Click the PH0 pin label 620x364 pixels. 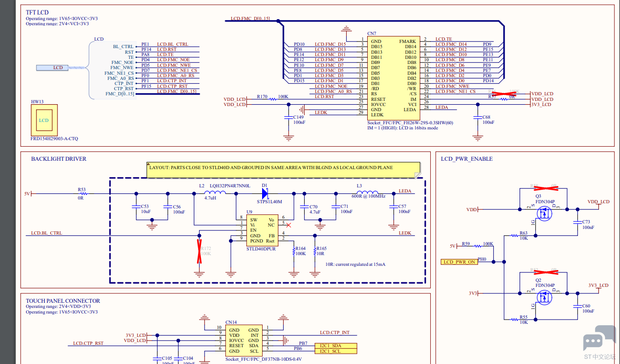(482, 259)
